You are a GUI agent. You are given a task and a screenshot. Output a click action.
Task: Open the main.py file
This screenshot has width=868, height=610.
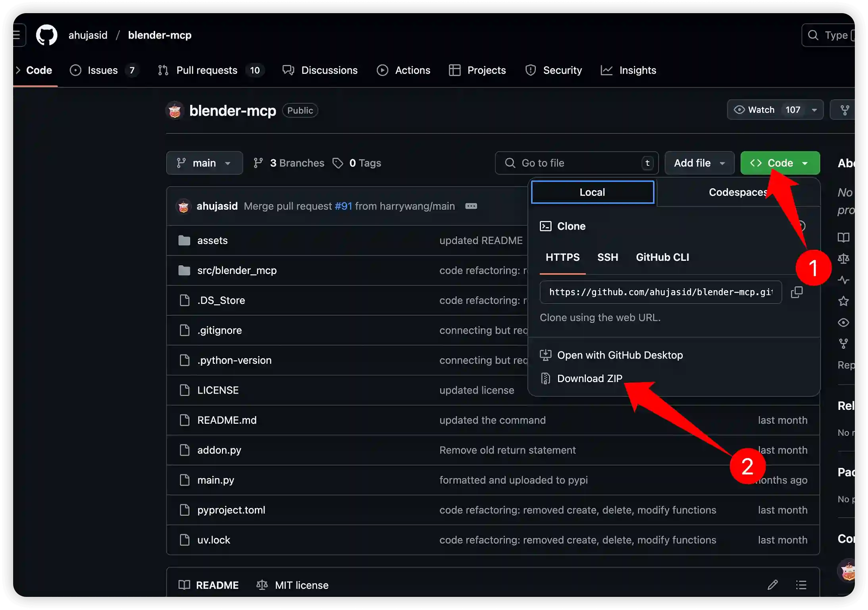[216, 480]
